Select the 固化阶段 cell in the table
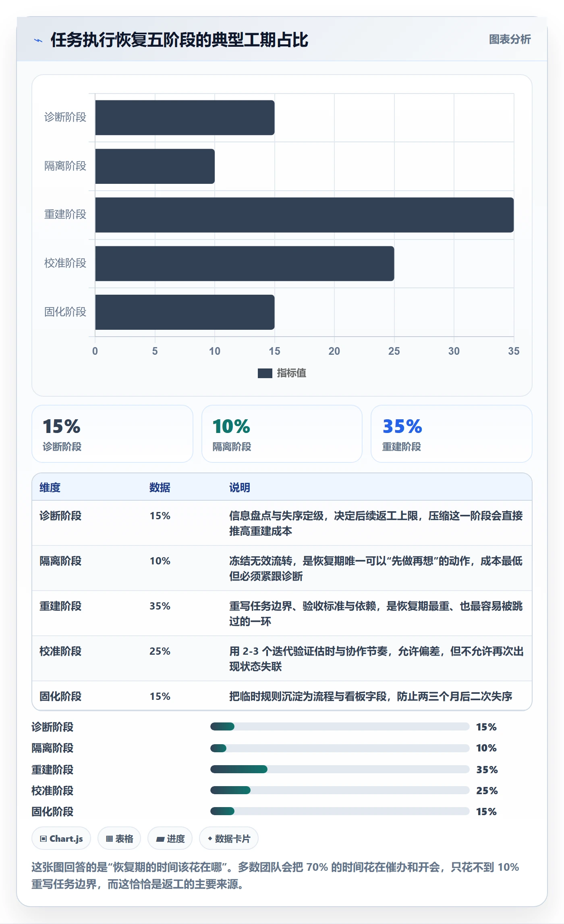The height and width of the screenshot is (924, 564). tap(60, 696)
